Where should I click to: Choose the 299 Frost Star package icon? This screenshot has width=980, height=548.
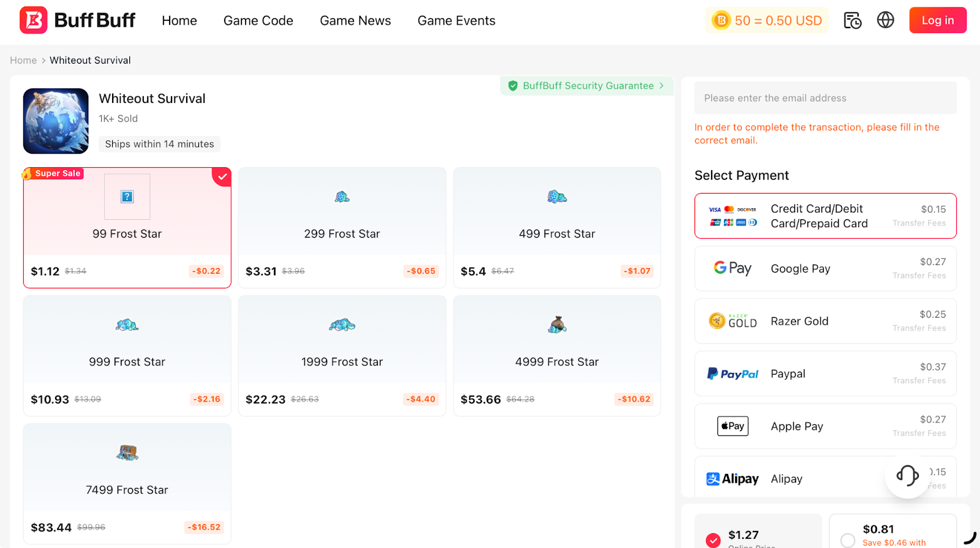pos(342,197)
